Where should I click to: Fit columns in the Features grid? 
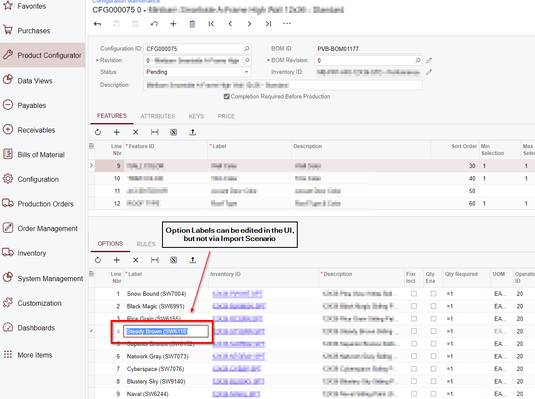[x=155, y=132]
